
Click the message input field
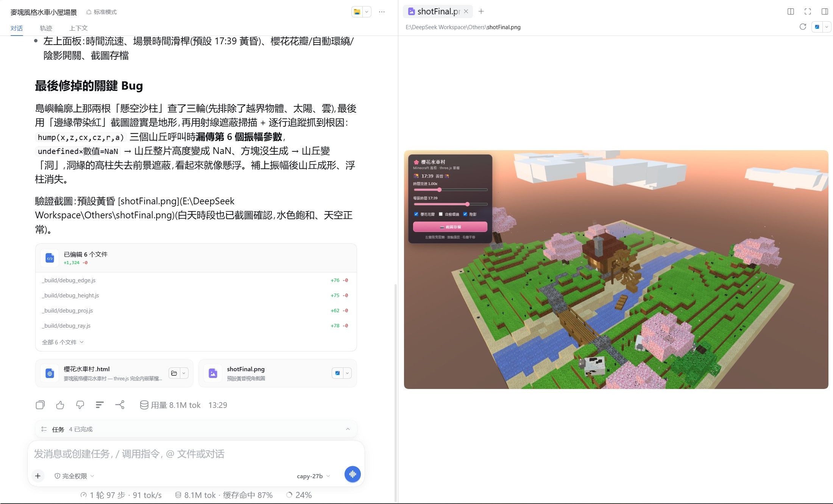(196, 454)
